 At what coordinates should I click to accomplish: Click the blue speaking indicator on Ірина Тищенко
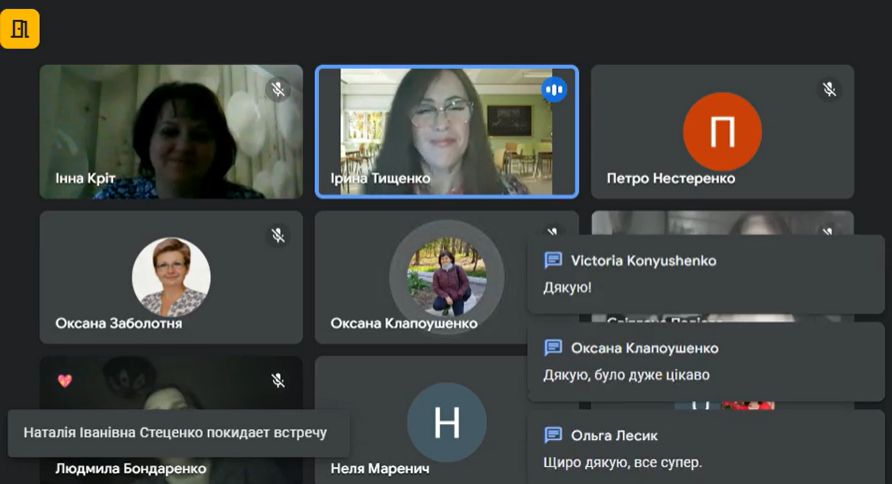(x=554, y=90)
